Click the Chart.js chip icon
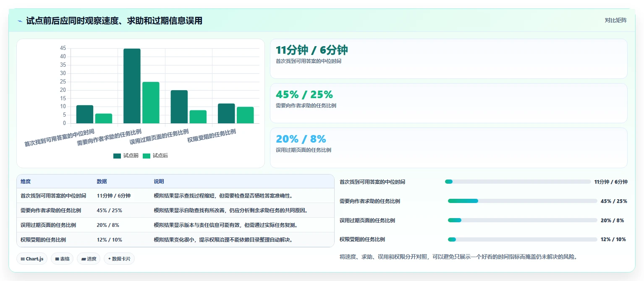Image resolution: width=644 pixels, height=281 pixels. click(x=23, y=259)
